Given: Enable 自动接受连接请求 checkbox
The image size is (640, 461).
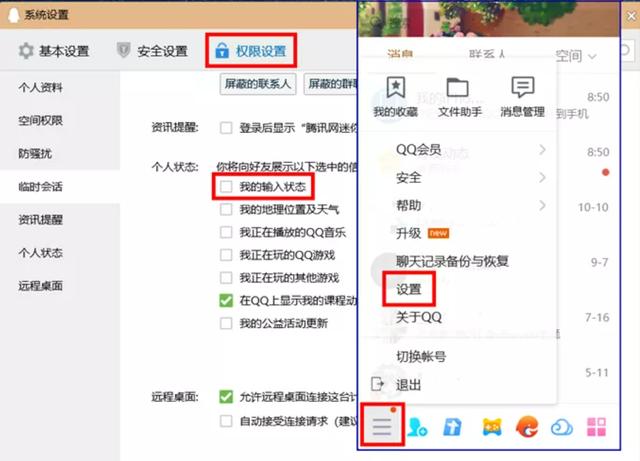Looking at the screenshot, I should 226,421.
